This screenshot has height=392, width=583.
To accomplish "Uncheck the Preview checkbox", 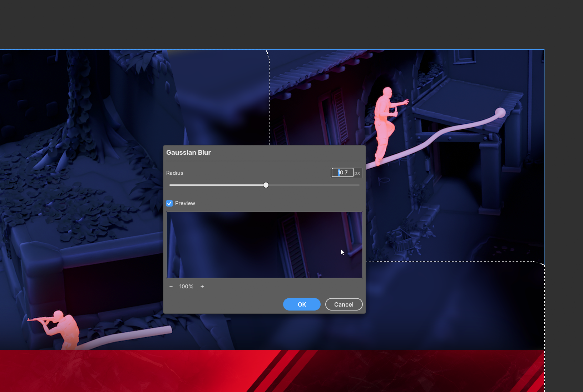I will pos(169,203).
